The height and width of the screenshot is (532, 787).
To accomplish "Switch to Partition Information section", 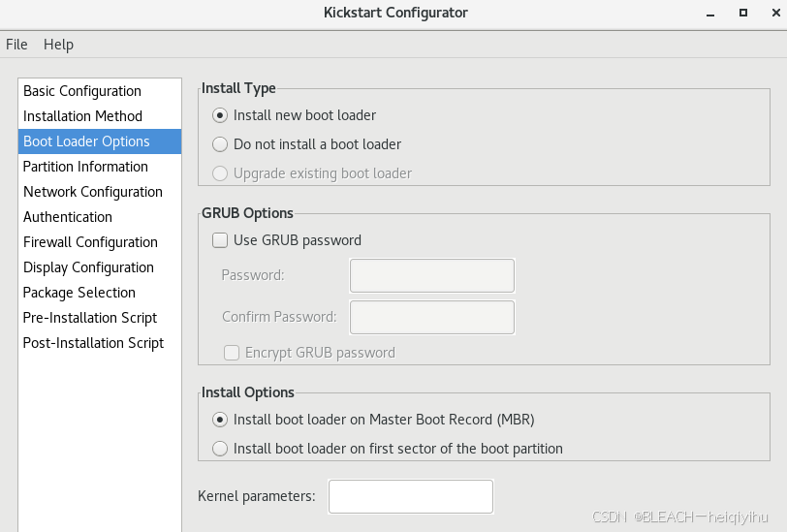I will click(100, 167).
